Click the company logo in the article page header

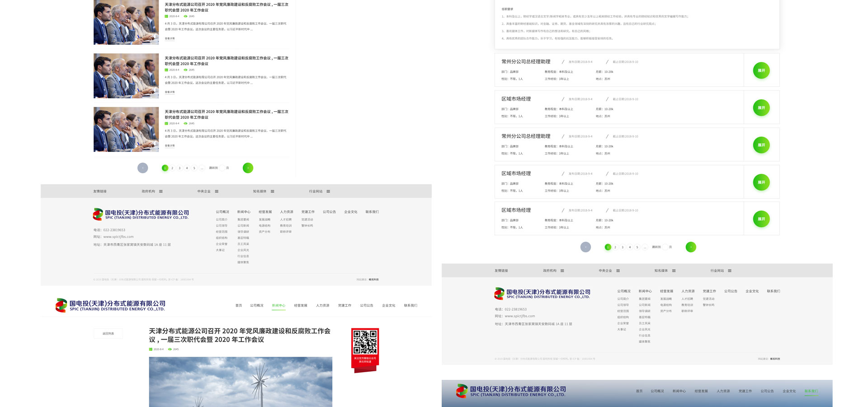point(110,305)
